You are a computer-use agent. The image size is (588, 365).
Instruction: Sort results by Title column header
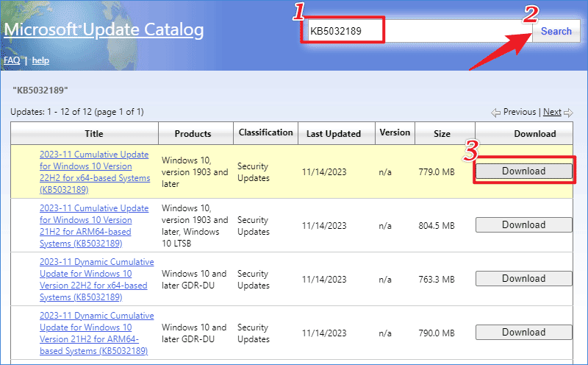point(94,134)
